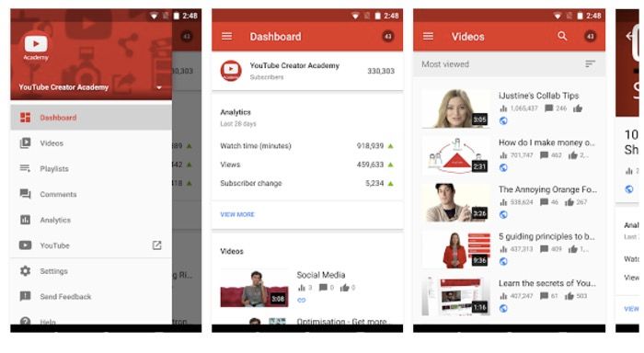Open Learn the secrets of You... title
This screenshot has height=353, width=644.
[547, 283]
